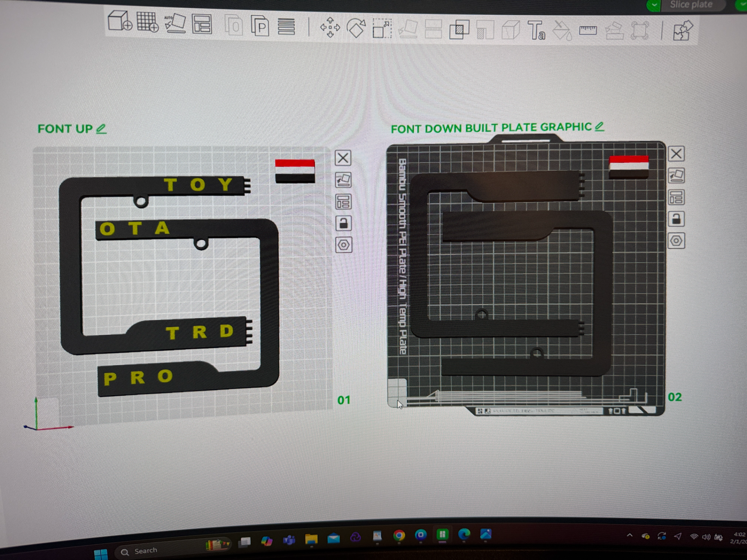Click the Arrange all objects toolbar icon
The height and width of the screenshot is (560, 747).
pyautogui.click(x=202, y=24)
